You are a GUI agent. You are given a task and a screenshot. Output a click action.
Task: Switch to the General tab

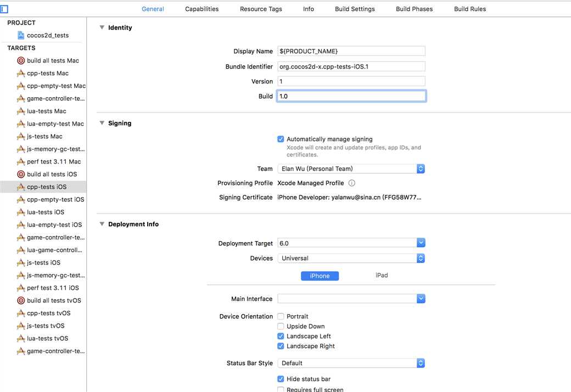153,9
